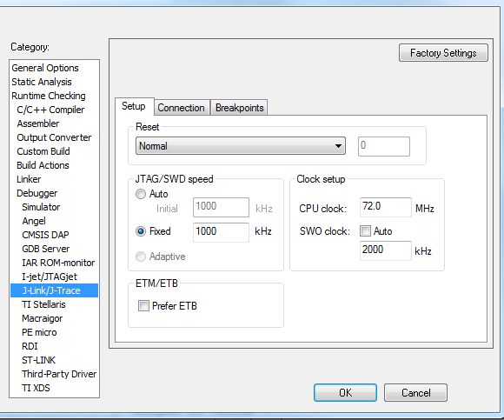The height and width of the screenshot is (420, 504).
Task: Select CMSIS DAP category
Action: tap(45, 235)
